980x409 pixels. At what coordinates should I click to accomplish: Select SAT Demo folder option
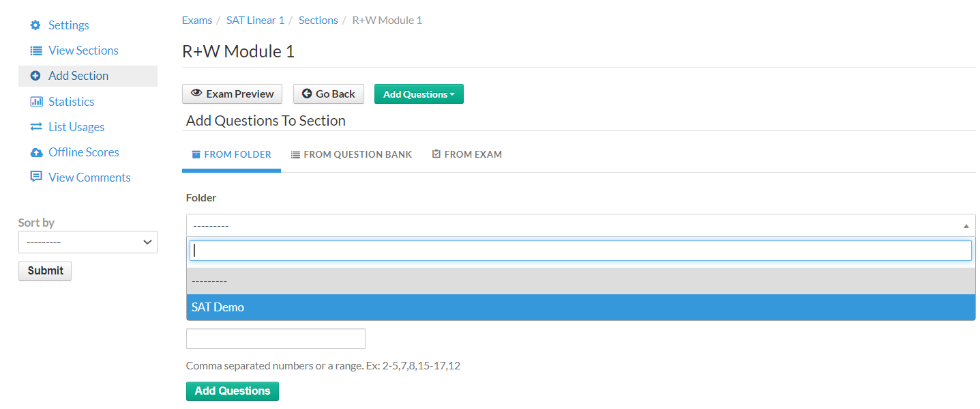point(580,307)
